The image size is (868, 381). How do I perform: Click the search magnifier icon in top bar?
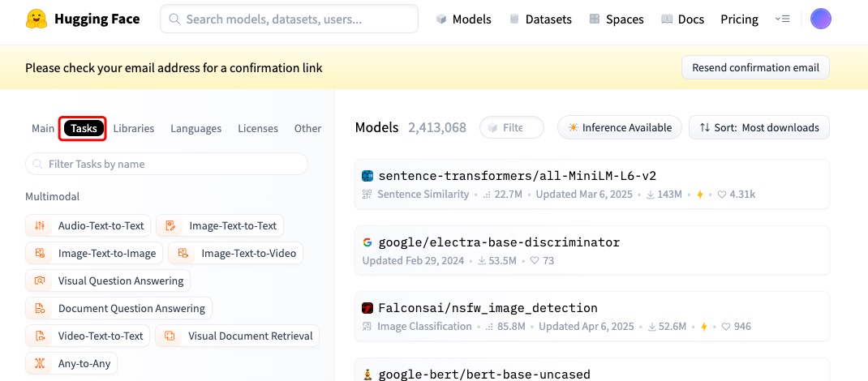click(x=174, y=19)
